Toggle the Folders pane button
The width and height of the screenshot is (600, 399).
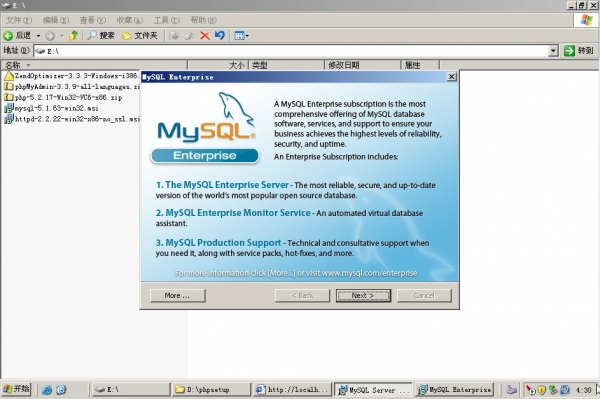click(x=140, y=36)
